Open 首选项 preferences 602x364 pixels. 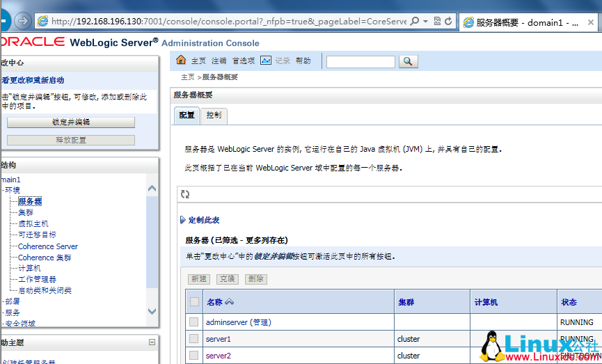click(244, 61)
